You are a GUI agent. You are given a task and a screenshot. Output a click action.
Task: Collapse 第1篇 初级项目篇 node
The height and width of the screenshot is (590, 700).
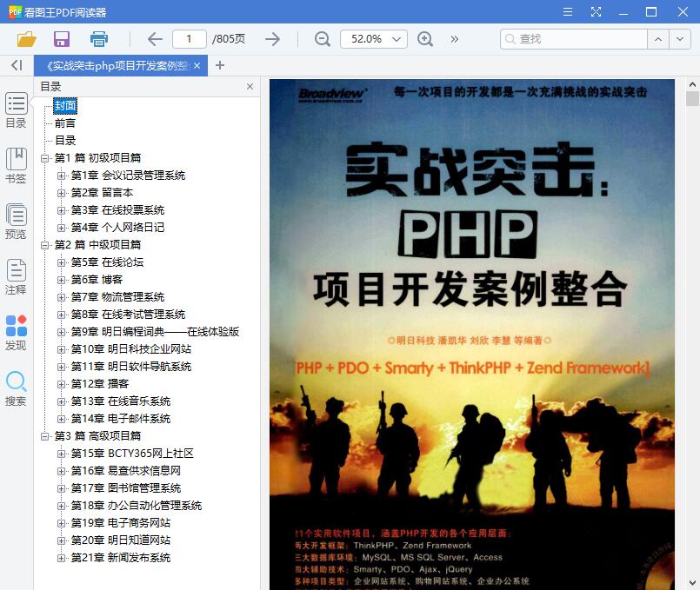coord(44,158)
